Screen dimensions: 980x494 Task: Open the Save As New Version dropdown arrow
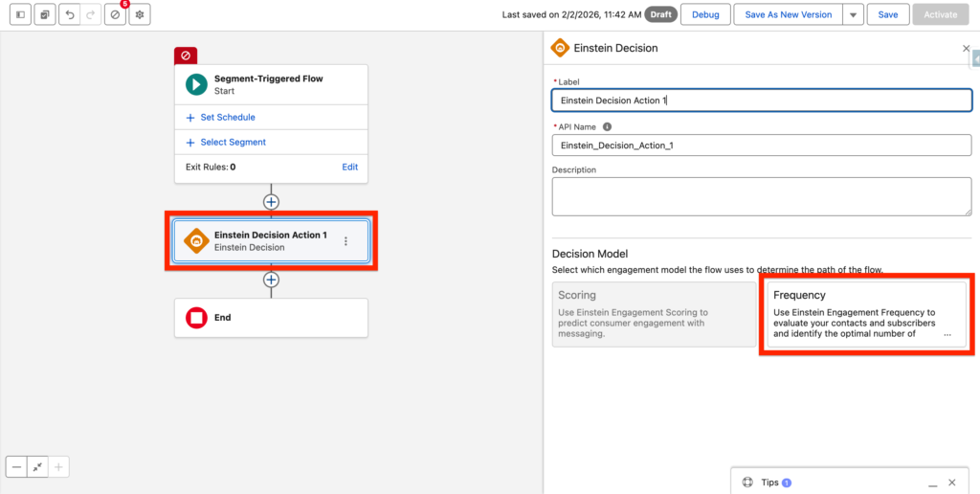853,15
